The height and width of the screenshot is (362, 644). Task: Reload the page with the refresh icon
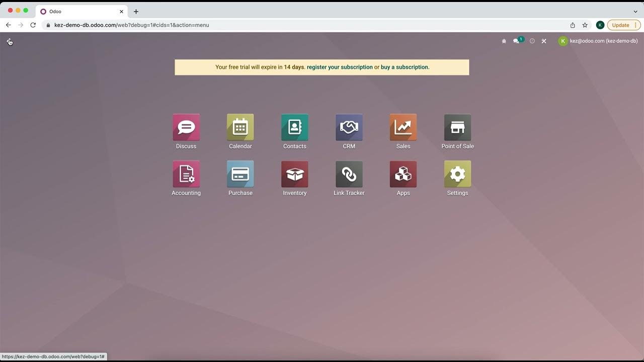[33, 25]
